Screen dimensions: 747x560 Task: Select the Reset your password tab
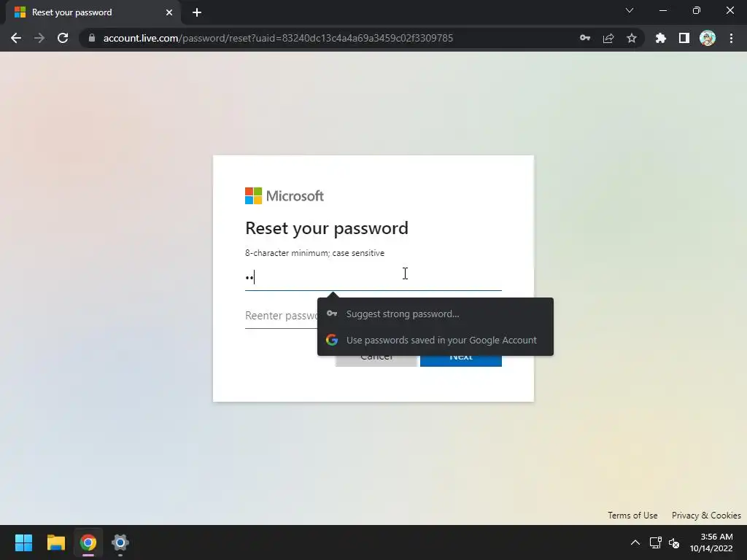pyautogui.click(x=93, y=12)
